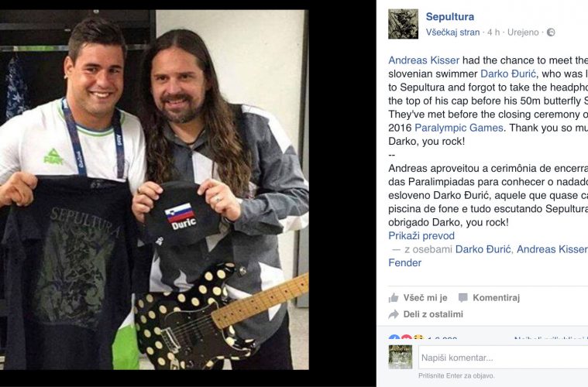This screenshot has height=387, width=588.
Task: Click the like reaction emoji icon
Action: tap(394, 337)
